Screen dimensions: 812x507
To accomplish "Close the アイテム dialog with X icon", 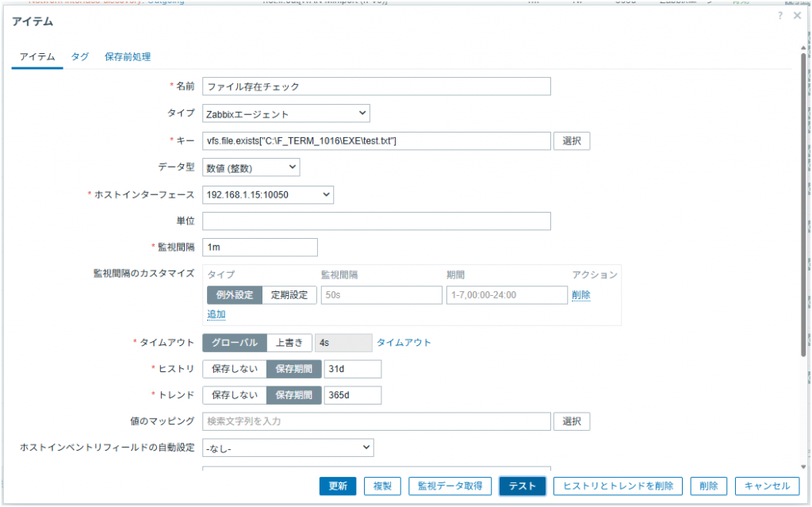I will pyautogui.click(x=797, y=16).
